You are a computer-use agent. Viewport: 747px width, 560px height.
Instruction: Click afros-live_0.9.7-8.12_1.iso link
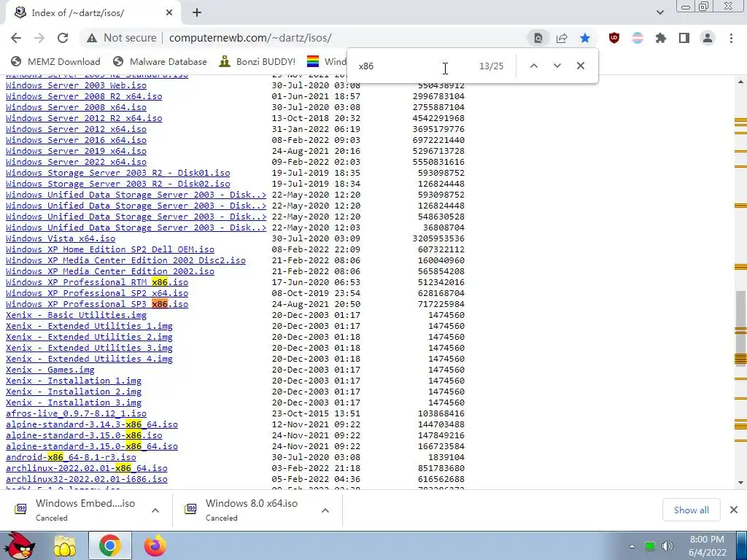coord(76,414)
